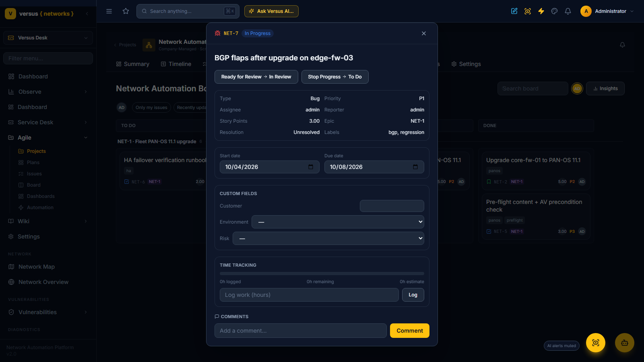
Task: Click the Add a comment field
Action: tap(301, 331)
